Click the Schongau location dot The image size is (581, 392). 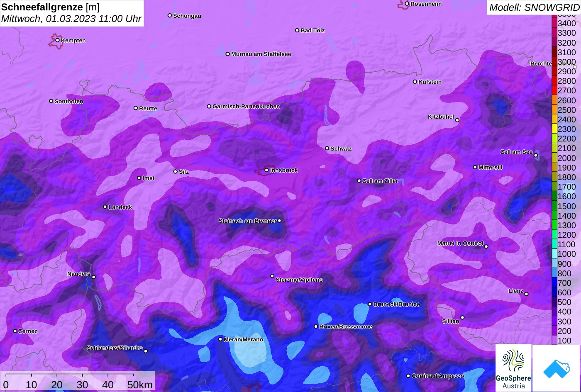point(170,15)
